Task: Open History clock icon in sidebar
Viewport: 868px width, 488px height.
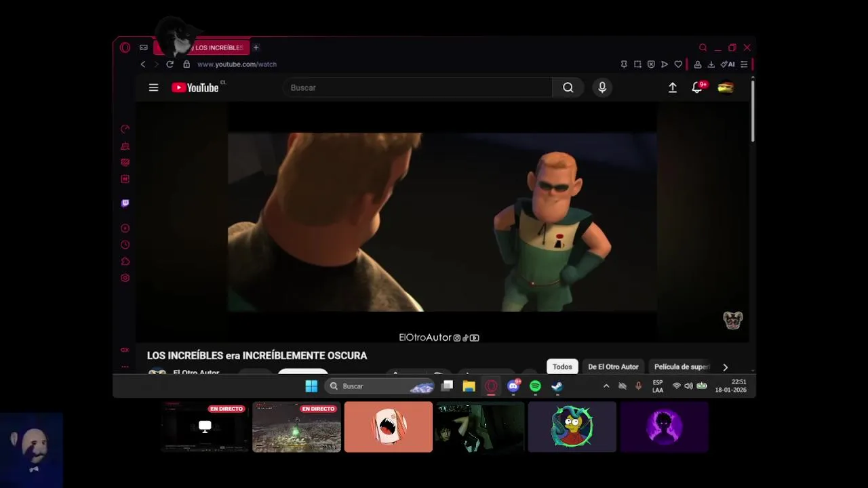Action: [125, 245]
